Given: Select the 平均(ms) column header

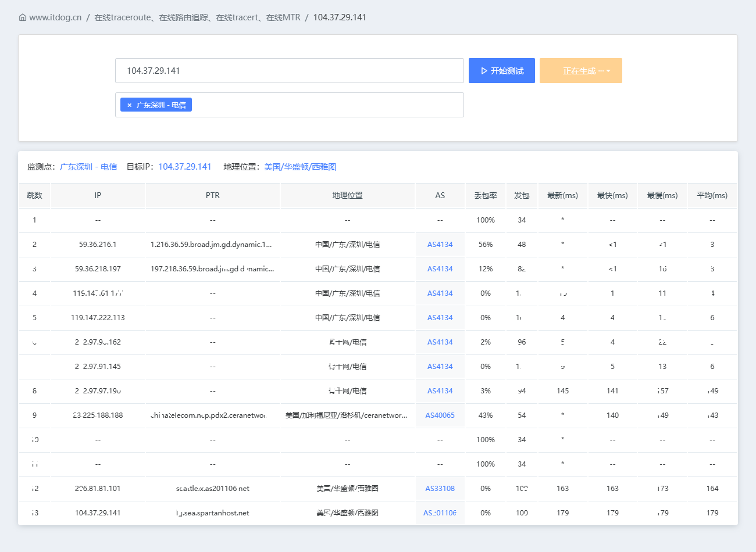Looking at the screenshot, I should pos(712,195).
